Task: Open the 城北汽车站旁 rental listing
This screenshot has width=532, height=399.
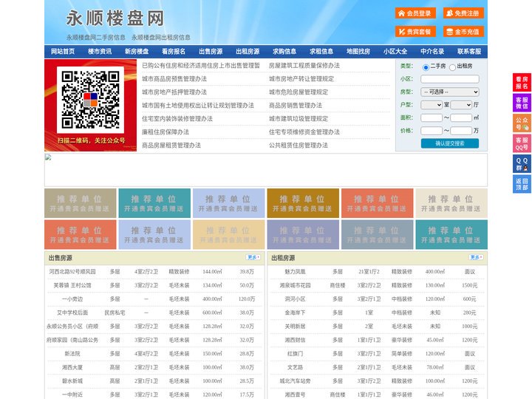Action: point(295,381)
